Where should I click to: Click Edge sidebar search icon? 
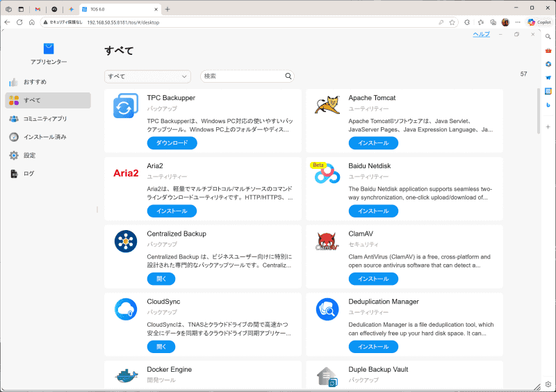[548, 37]
